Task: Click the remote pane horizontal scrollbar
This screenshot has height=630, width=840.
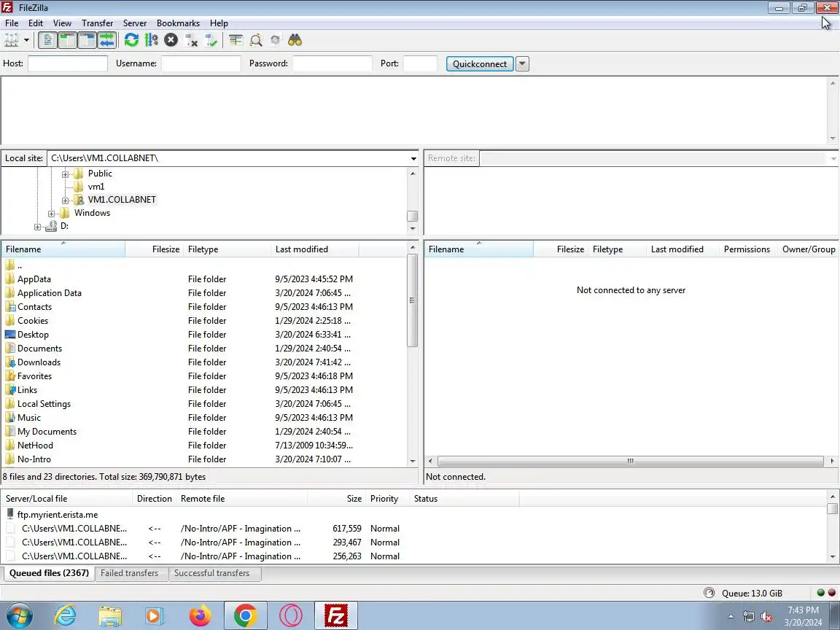Action: click(x=630, y=462)
